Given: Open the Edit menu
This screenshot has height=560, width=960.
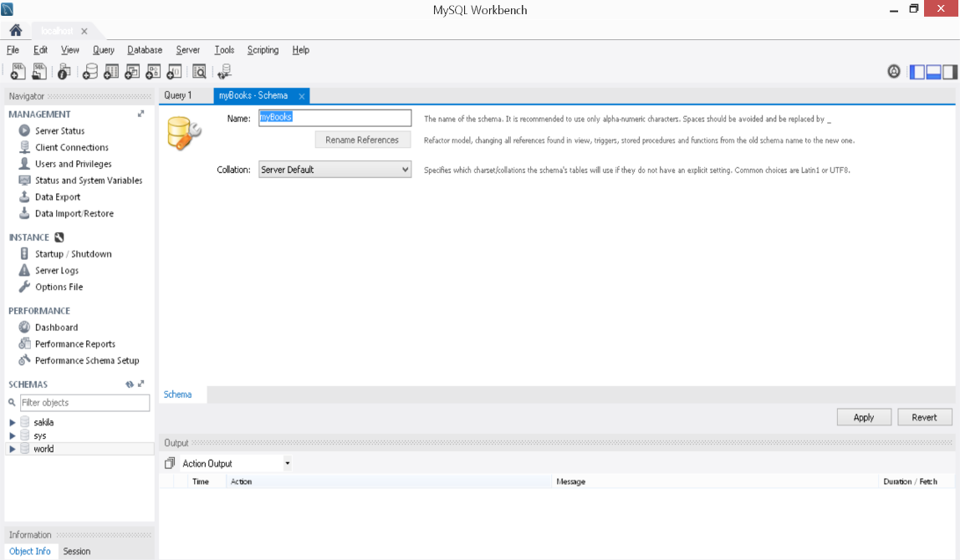Looking at the screenshot, I should coord(40,50).
